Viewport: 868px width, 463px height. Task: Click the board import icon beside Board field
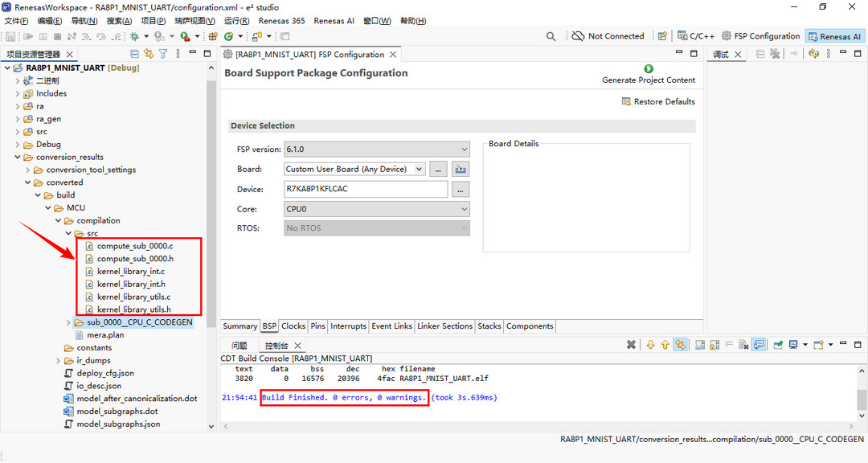click(461, 169)
